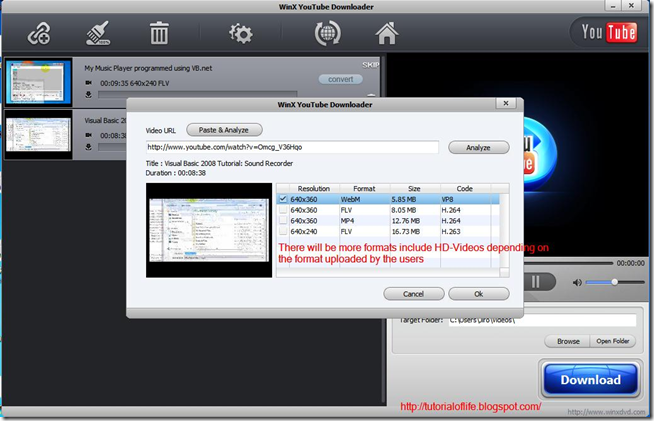Click the 5.85 MB size cell
654x421 pixels.
(404, 199)
